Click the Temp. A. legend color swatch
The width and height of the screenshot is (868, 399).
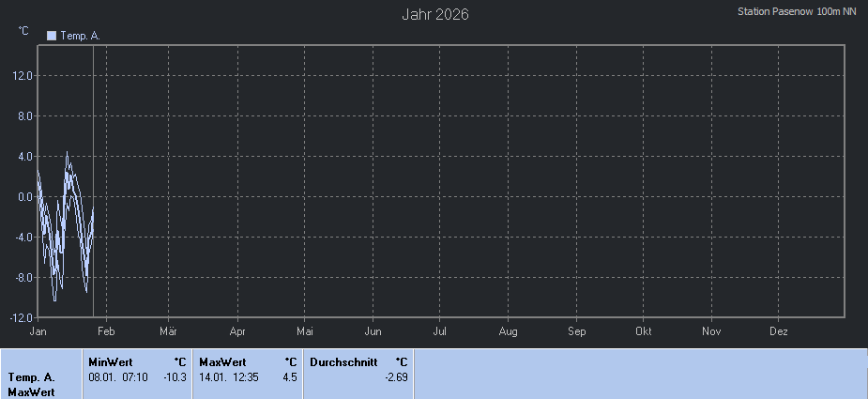[x=52, y=36]
